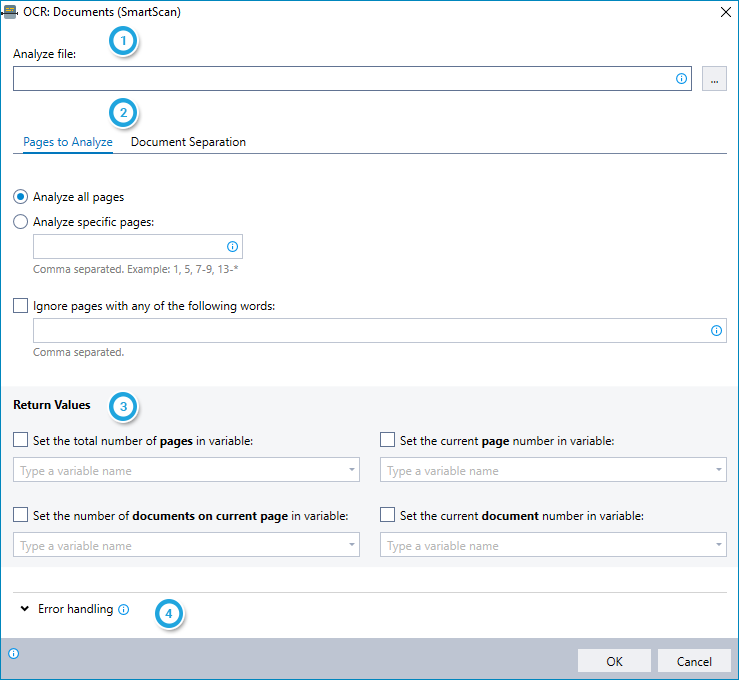Focus the Analyze file input field
739x680 pixels.
(x=352, y=79)
